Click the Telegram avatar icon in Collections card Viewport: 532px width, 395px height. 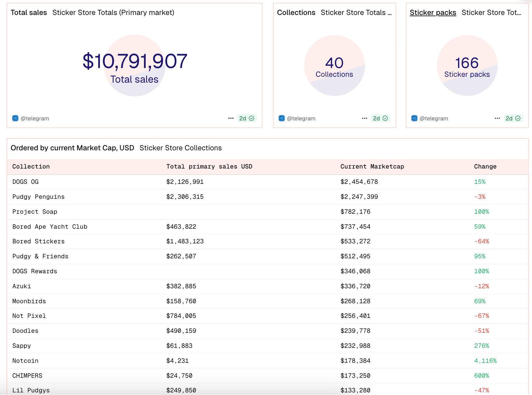pos(282,118)
